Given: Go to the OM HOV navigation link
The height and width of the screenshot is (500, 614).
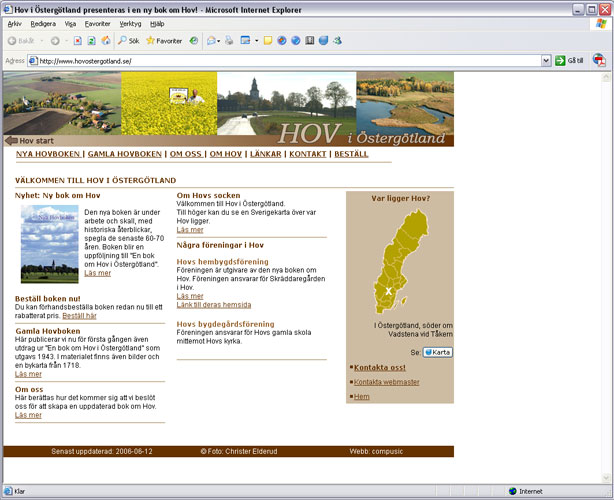Looking at the screenshot, I should click(226, 154).
